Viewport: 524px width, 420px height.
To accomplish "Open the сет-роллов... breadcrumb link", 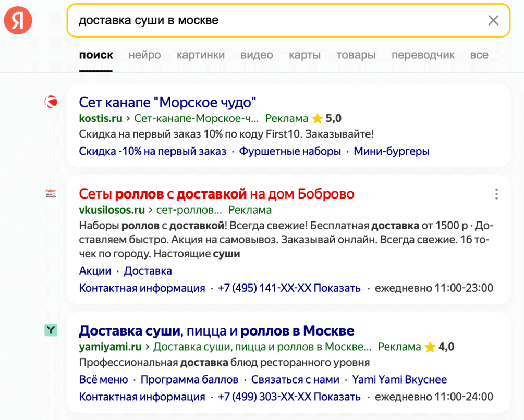I will (x=189, y=209).
